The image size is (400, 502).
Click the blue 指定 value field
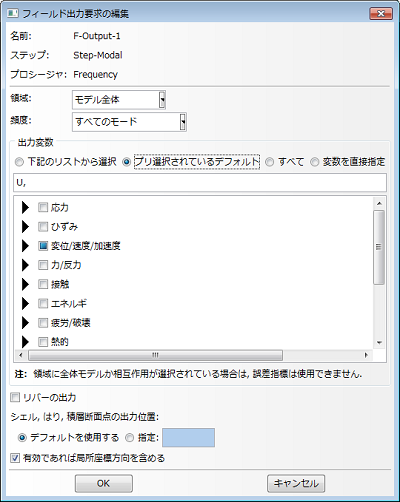188,438
